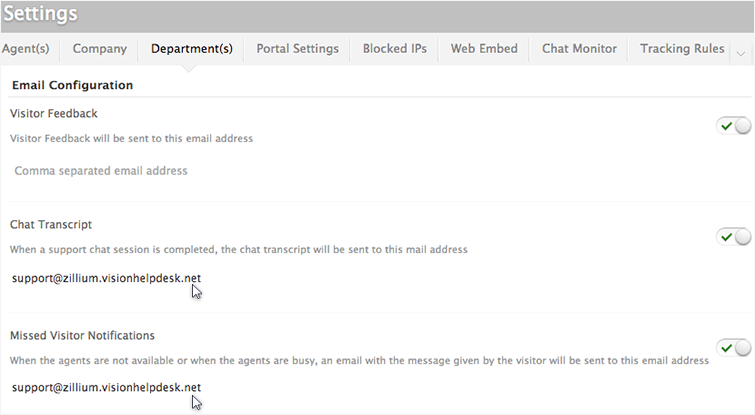Go to the Portal Settings tab

297,48
